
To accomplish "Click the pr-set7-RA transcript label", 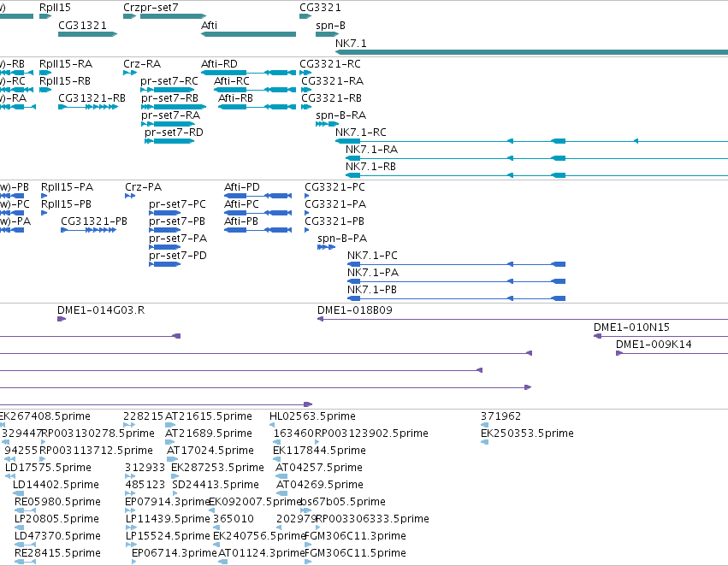I will coord(171,115).
